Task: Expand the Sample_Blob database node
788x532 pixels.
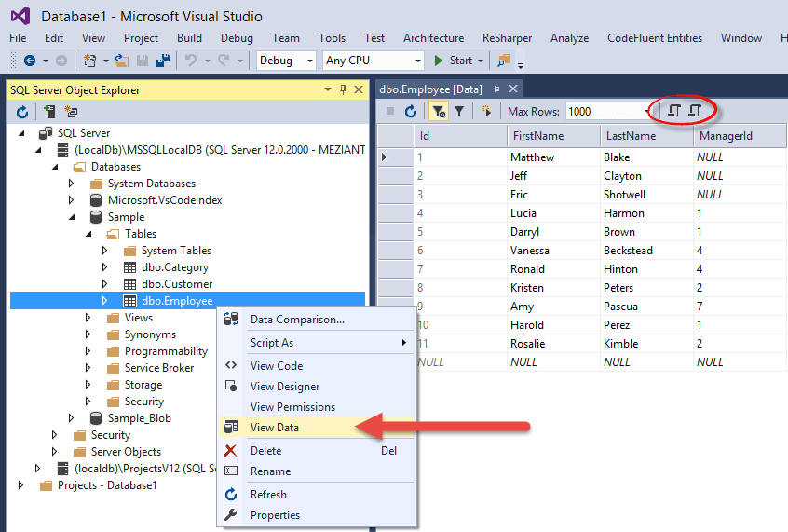Action: click(71, 418)
